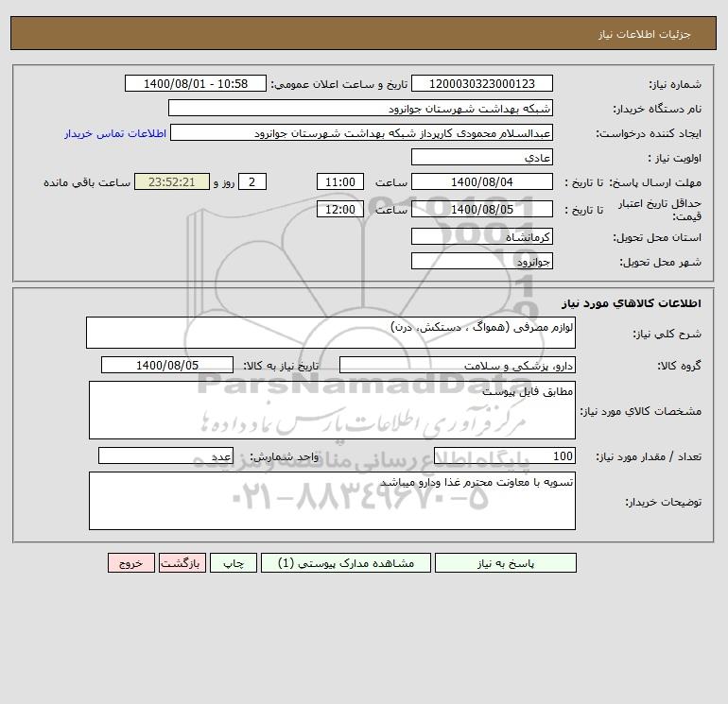Click the announcement date field 1400/08/01 - 10:58
Screen dimensions: 728x704
[x=196, y=83]
